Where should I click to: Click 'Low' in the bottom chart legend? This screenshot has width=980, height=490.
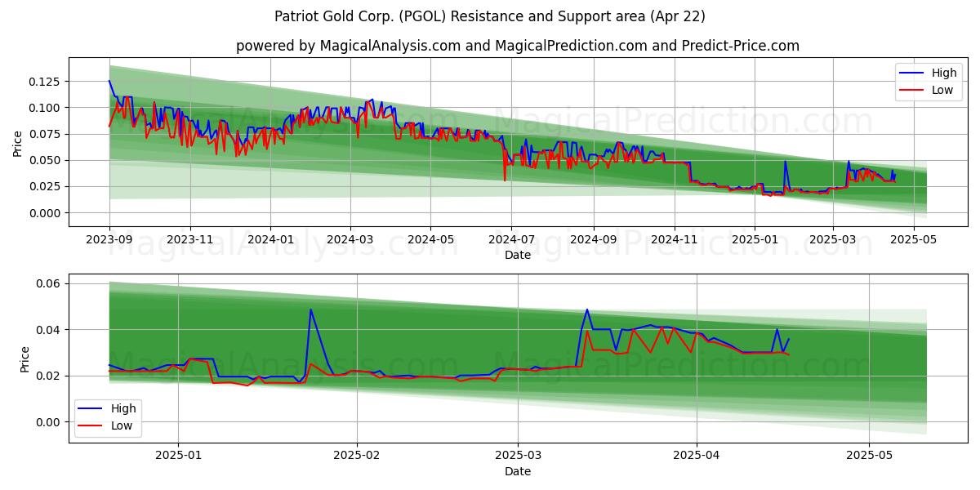[x=122, y=425]
